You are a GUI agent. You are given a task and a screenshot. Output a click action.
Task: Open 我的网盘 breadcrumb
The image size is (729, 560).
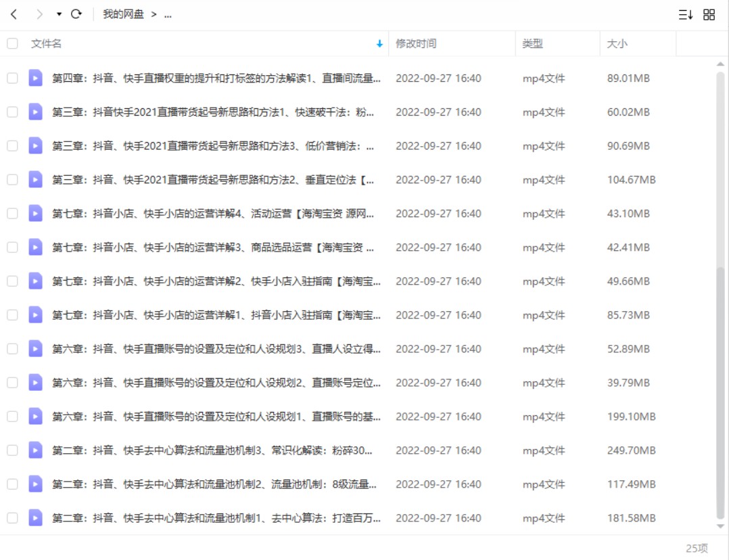123,14
